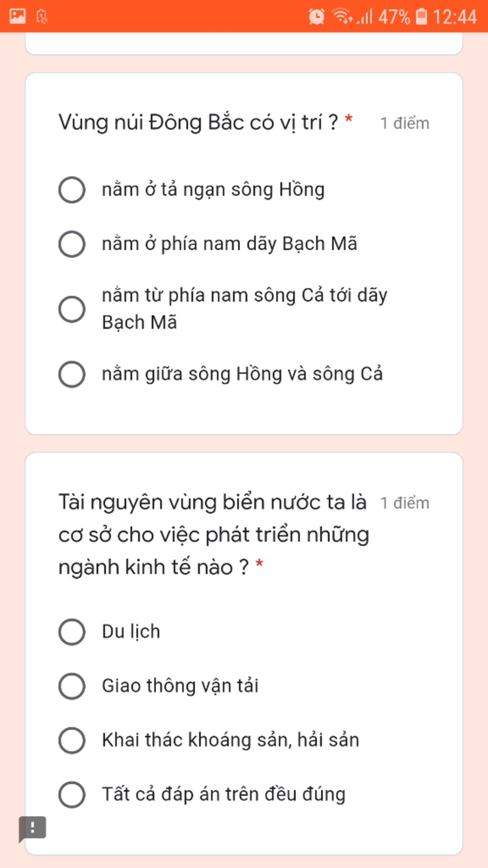This screenshot has height=868, width=488.
Task: Tap the battery icon in status bar
Action: [x=422, y=16]
